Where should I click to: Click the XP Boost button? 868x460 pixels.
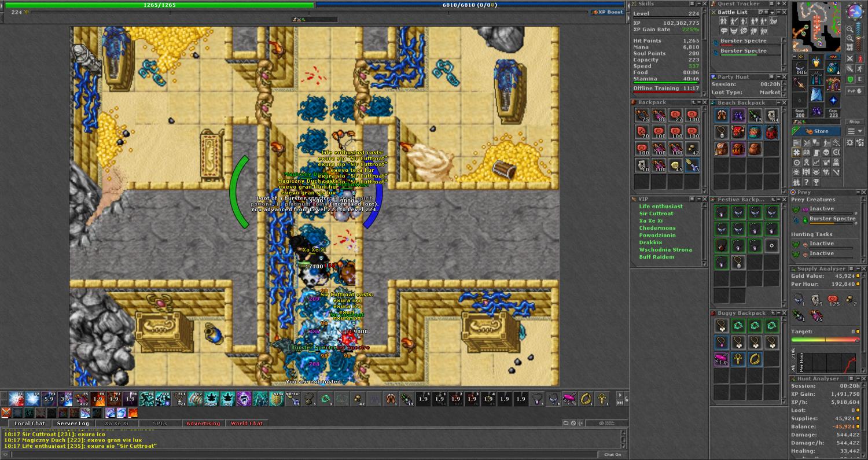point(607,12)
